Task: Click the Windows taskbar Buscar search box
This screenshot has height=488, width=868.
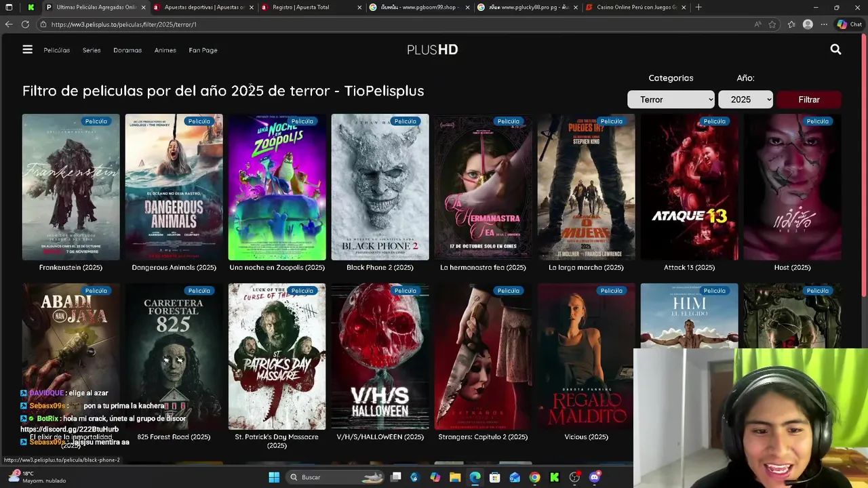Action: coord(334,477)
